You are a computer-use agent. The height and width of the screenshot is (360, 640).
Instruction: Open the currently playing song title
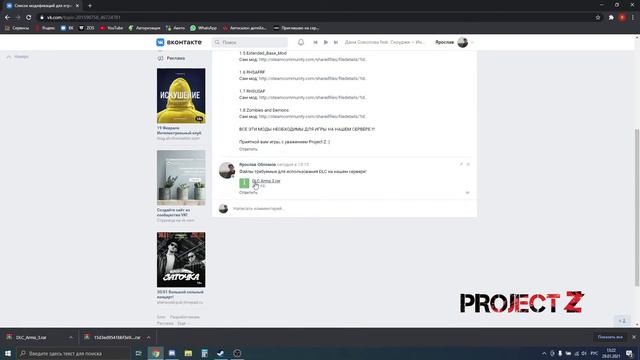coord(384,42)
